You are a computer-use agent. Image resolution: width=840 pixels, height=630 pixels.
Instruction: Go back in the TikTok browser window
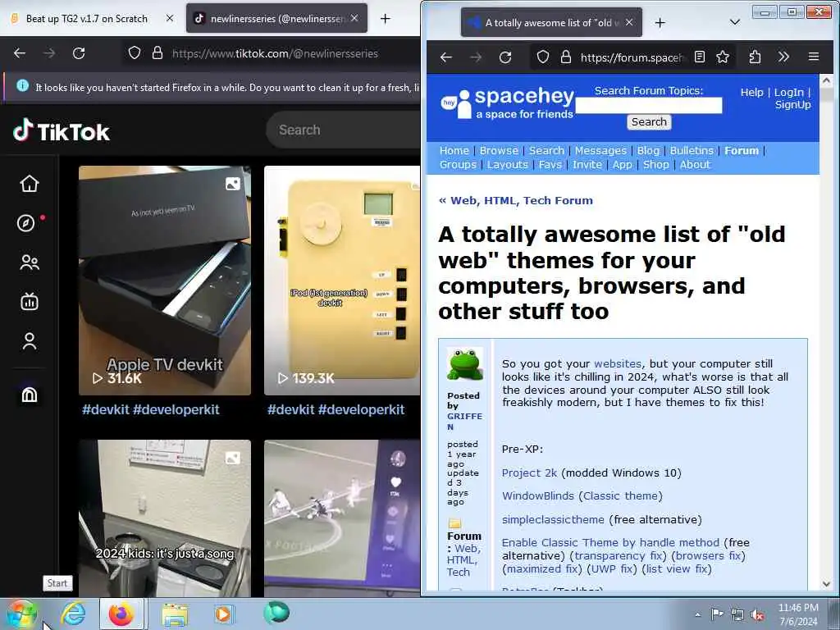pyautogui.click(x=20, y=53)
